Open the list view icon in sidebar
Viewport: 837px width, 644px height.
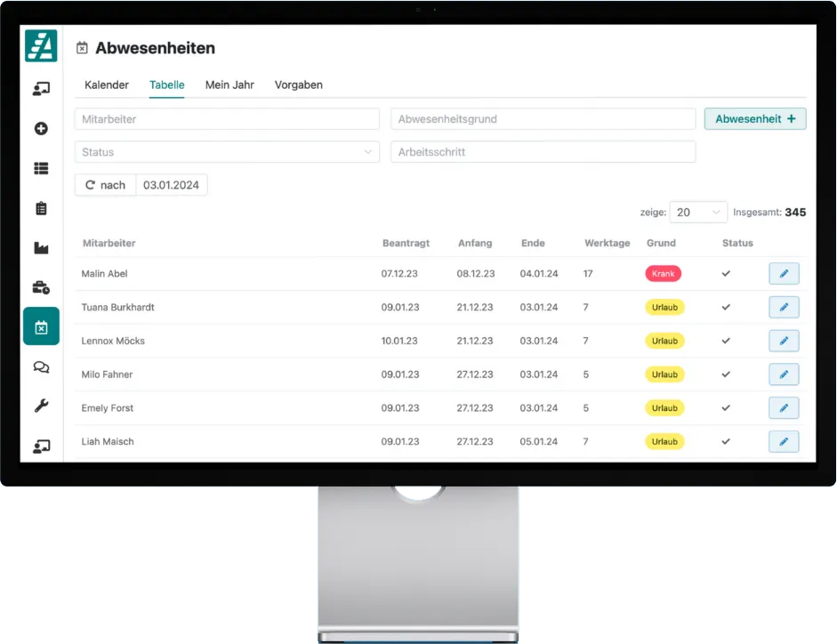pos(41,168)
